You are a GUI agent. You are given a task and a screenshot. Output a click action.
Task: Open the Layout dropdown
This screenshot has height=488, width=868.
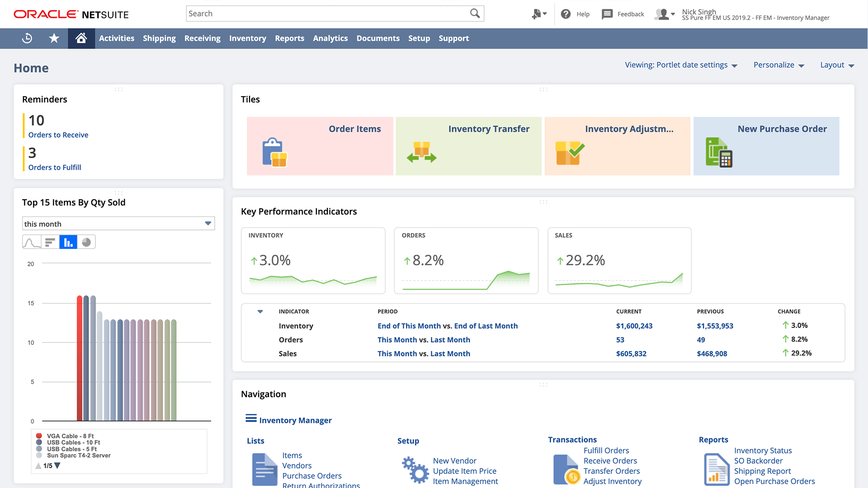pyautogui.click(x=836, y=65)
